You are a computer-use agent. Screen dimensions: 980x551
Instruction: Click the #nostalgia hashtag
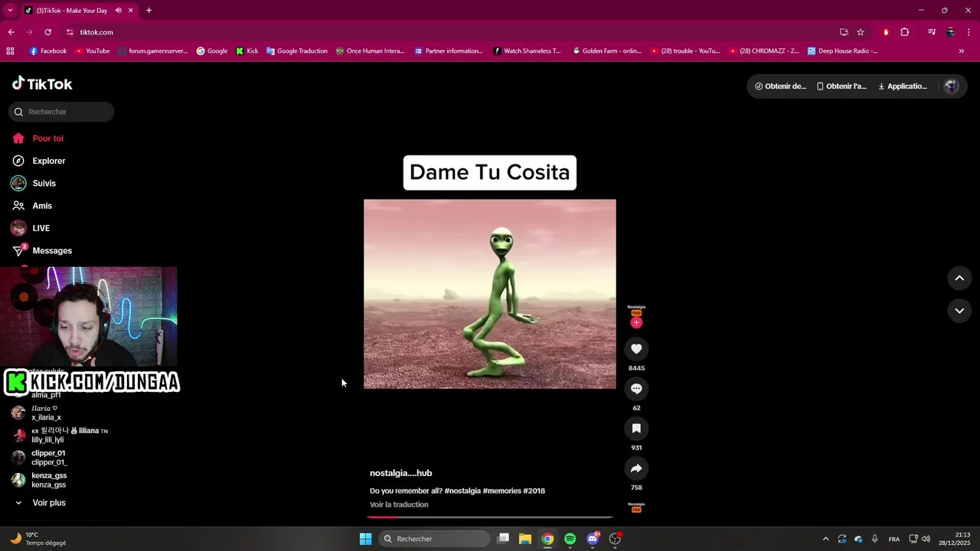[x=462, y=491]
